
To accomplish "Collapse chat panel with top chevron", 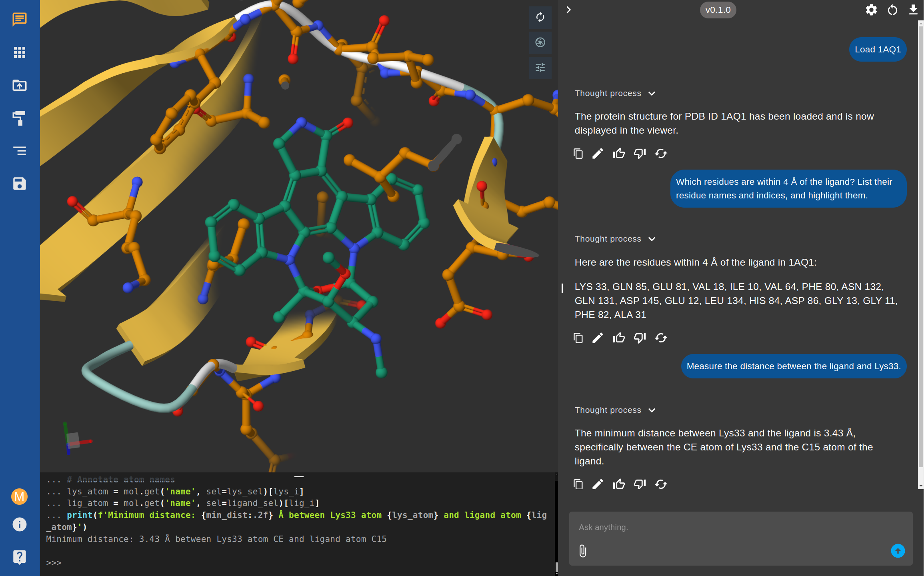I will point(568,10).
